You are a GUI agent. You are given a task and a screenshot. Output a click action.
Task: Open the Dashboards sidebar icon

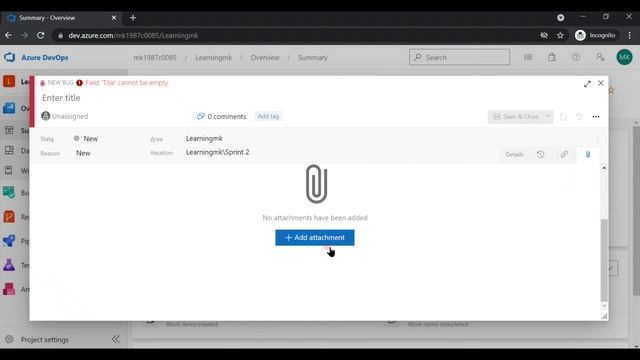[x=9, y=150]
